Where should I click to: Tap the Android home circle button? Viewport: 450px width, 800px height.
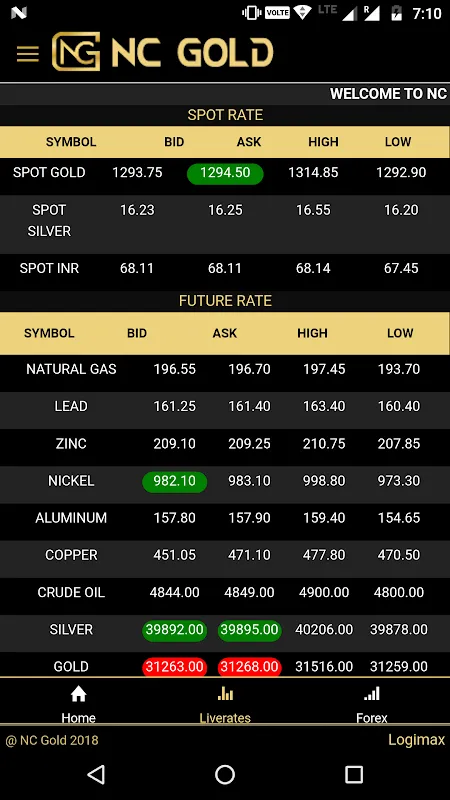225,774
